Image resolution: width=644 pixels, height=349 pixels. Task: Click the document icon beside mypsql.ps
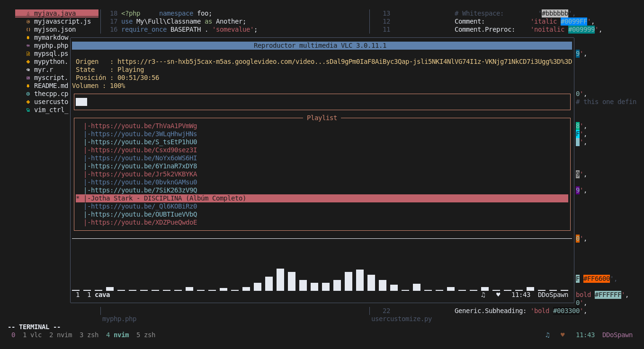click(28, 53)
